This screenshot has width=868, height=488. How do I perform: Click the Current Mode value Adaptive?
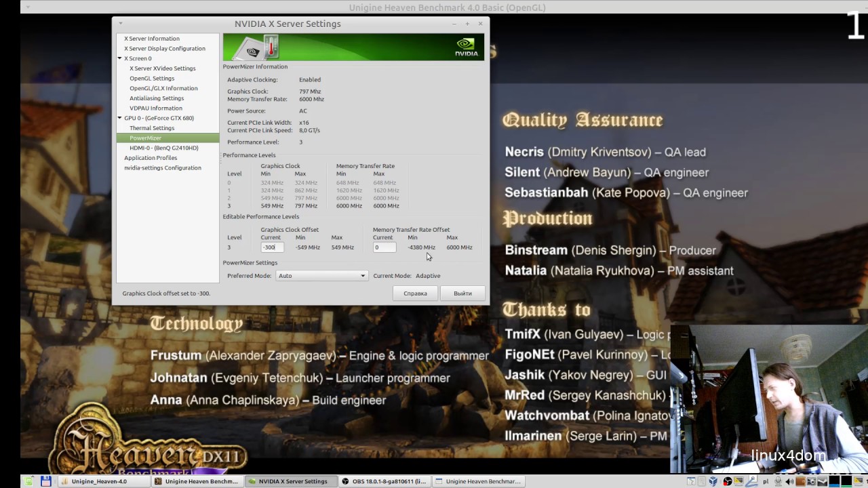tap(428, 276)
